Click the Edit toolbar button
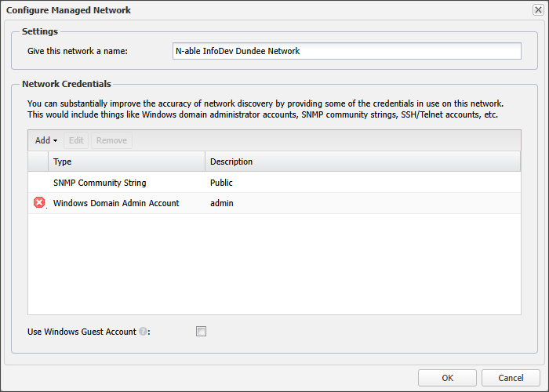 click(76, 140)
